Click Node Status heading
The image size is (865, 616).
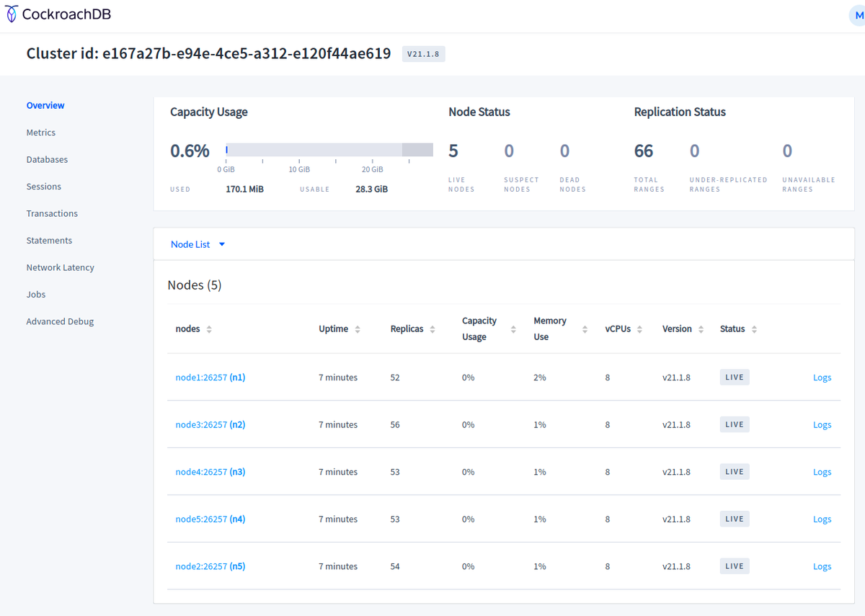(479, 112)
